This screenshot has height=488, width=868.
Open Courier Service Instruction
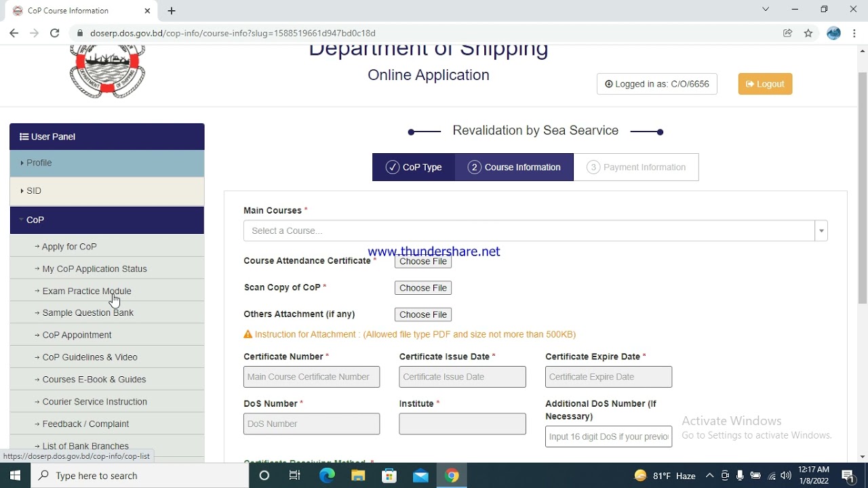coord(94,402)
